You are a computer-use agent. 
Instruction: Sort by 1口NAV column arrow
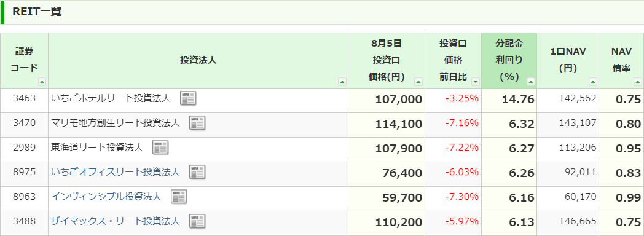[592, 82]
